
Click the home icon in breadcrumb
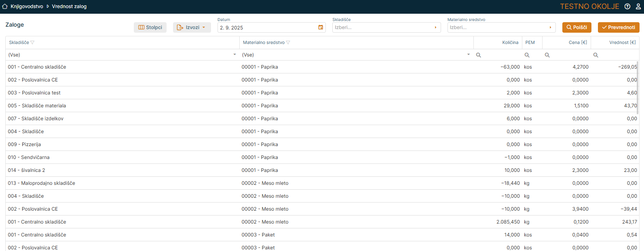(x=5, y=6)
